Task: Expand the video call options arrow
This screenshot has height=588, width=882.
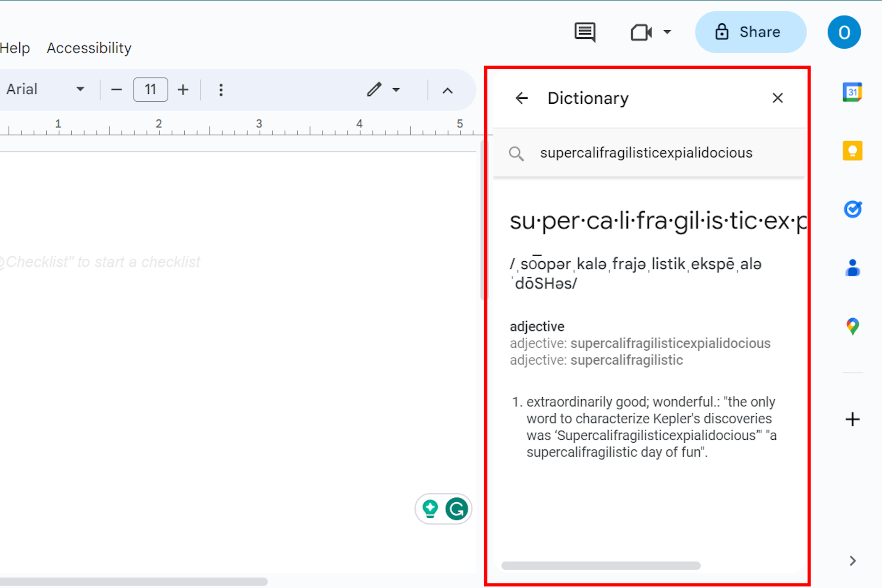Action: coord(667,32)
